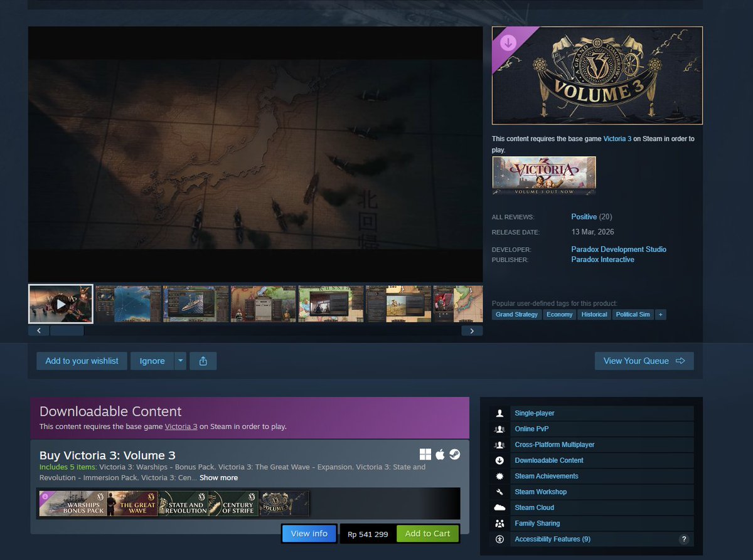The image size is (753, 560).
Task: Click the Apple macOS platform icon
Action: click(x=440, y=455)
